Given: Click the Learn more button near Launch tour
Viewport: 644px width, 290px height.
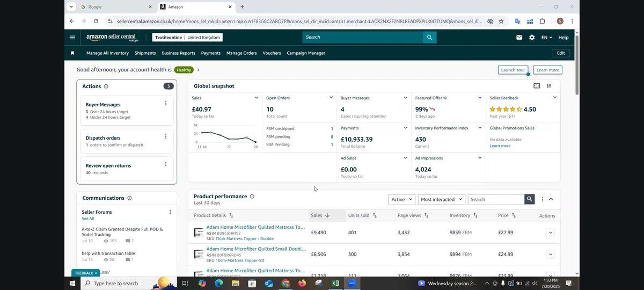Looking at the screenshot, I should pos(548,70).
